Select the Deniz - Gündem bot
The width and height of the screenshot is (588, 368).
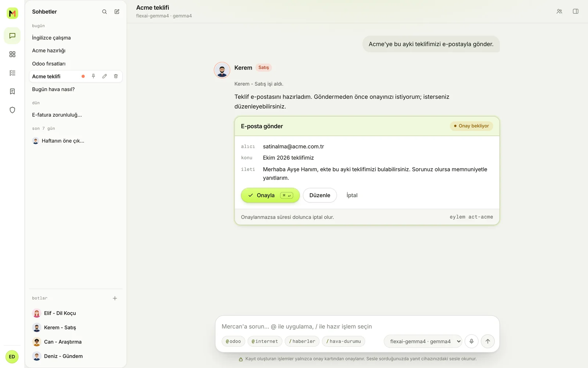[75, 356]
